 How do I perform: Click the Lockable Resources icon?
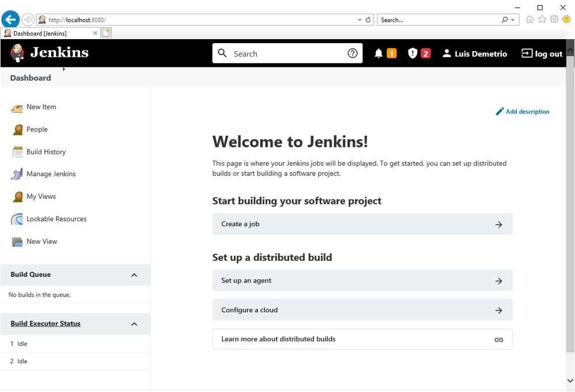(x=17, y=219)
